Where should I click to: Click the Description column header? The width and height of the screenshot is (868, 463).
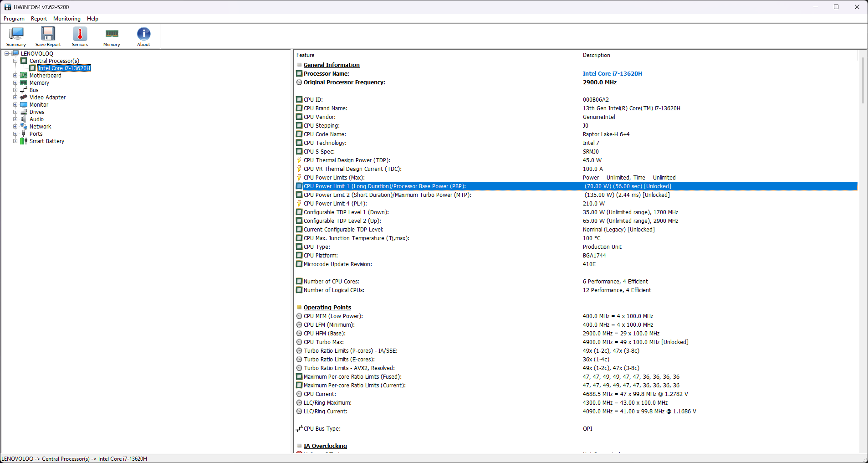597,55
